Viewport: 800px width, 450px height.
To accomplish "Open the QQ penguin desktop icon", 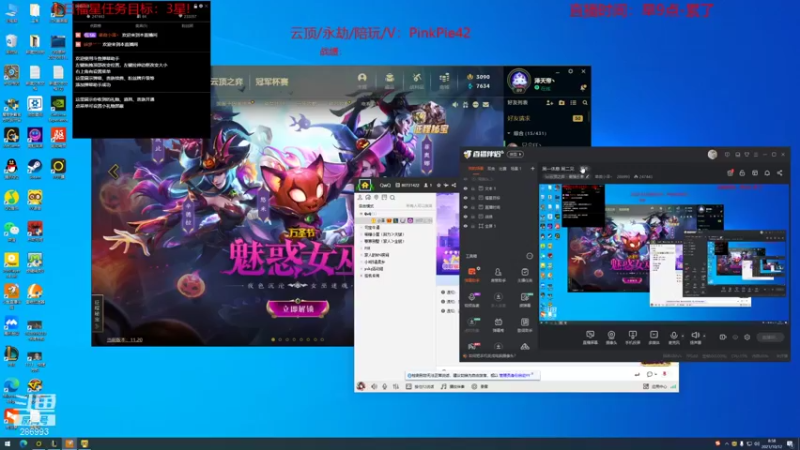I will [11, 166].
